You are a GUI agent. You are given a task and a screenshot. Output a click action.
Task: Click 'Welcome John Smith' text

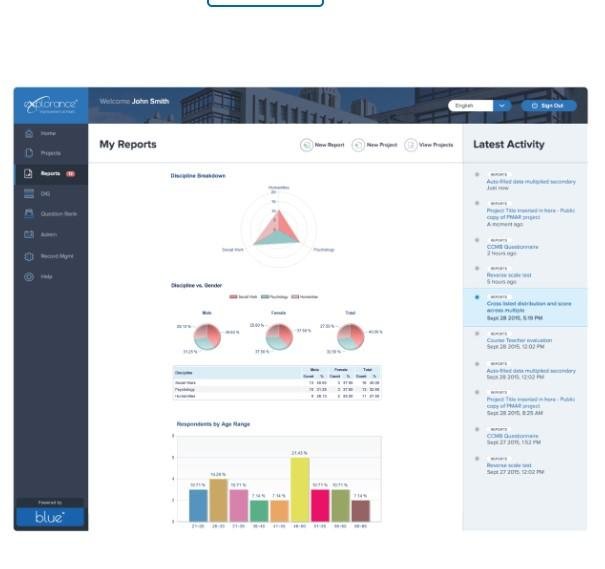coord(134,101)
